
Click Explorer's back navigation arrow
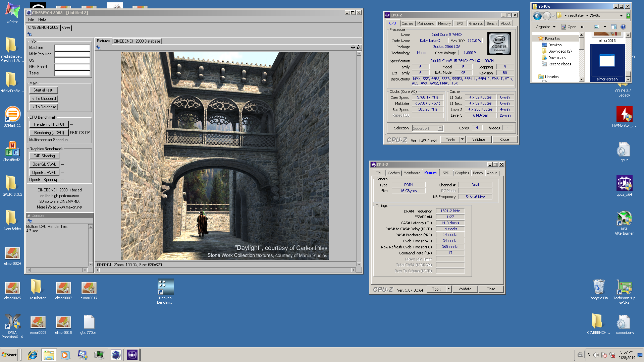tap(537, 16)
